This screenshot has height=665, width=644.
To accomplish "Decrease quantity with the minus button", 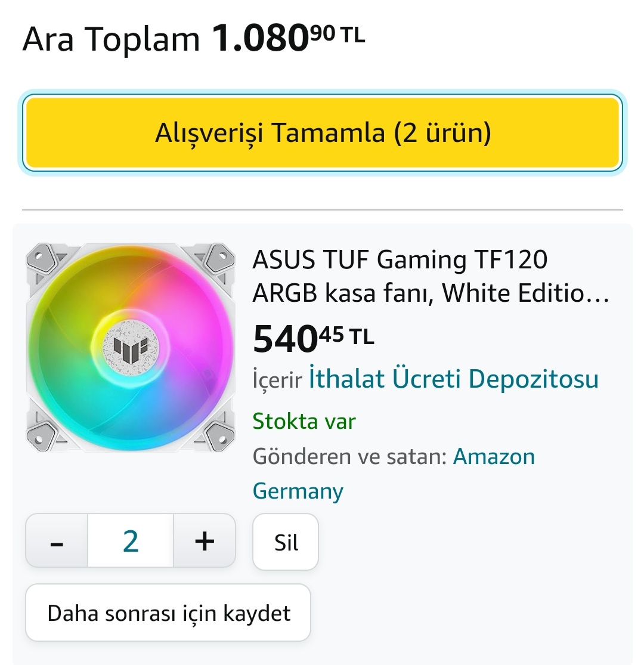I will (x=57, y=542).
